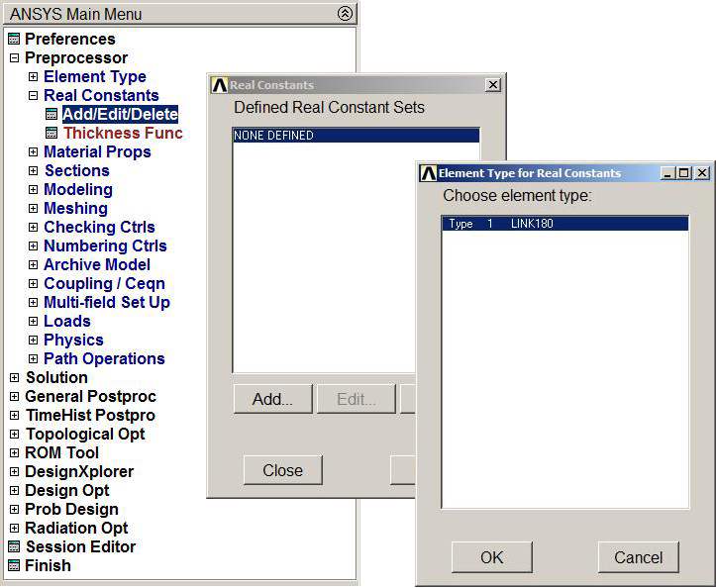Click the Thickness Func item icon
716x588 pixels.
(52, 134)
